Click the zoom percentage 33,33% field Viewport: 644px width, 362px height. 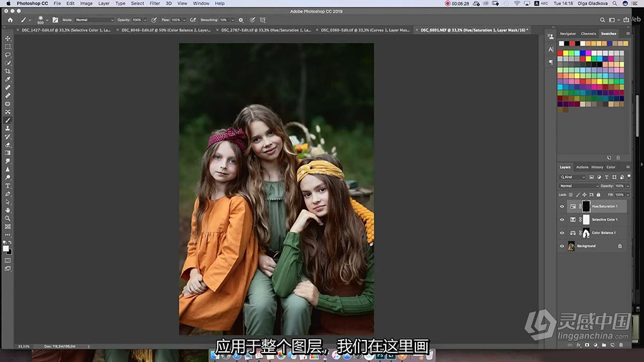click(24, 346)
